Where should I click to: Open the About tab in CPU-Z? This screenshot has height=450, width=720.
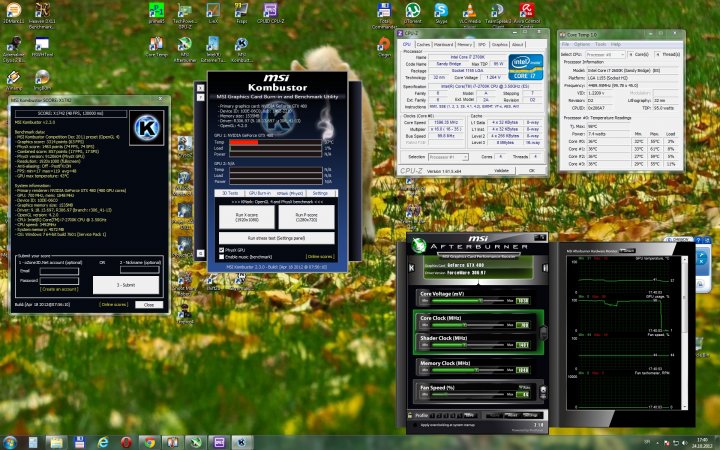[518, 45]
